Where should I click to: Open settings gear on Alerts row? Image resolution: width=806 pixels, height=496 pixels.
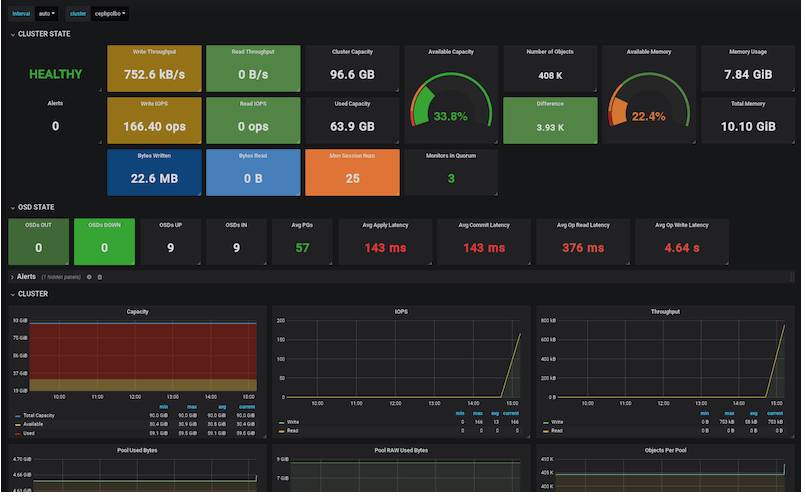89,276
